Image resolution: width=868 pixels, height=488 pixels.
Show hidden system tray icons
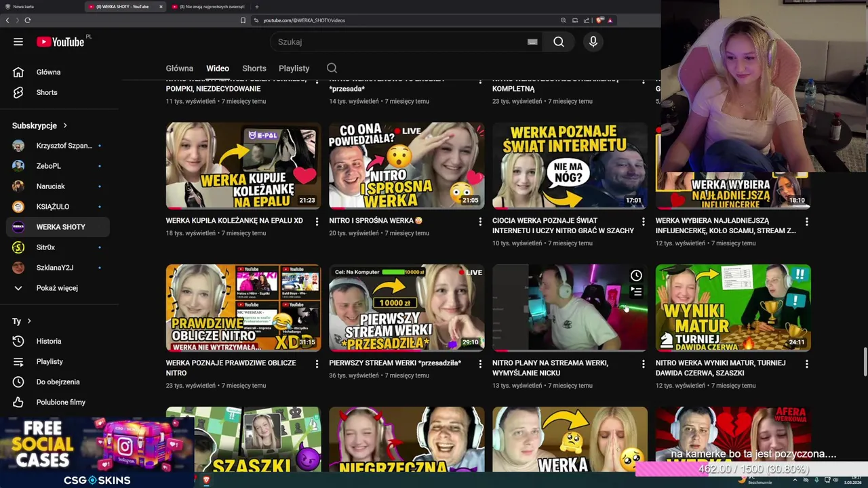(795, 481)
